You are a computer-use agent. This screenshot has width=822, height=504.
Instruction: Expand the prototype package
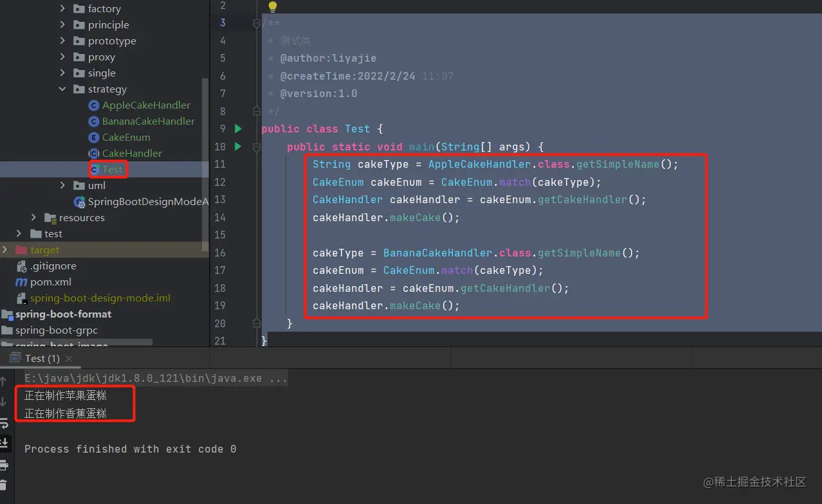[62, 41]
